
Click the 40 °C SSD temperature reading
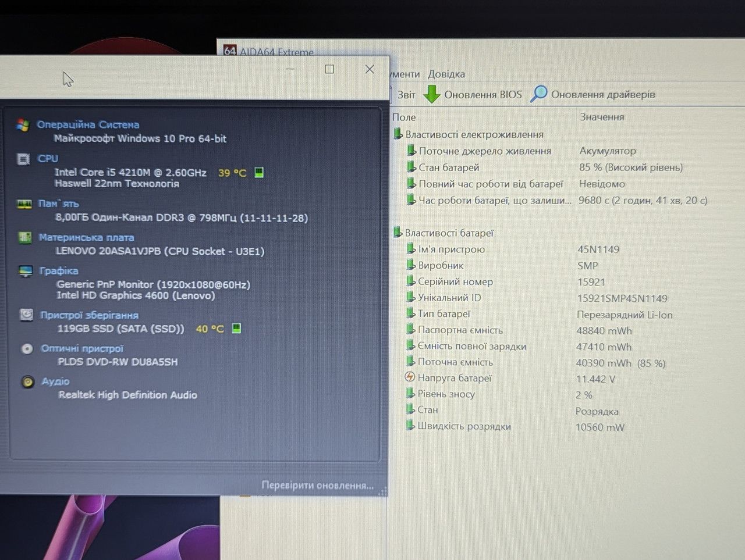coord(210,329)
